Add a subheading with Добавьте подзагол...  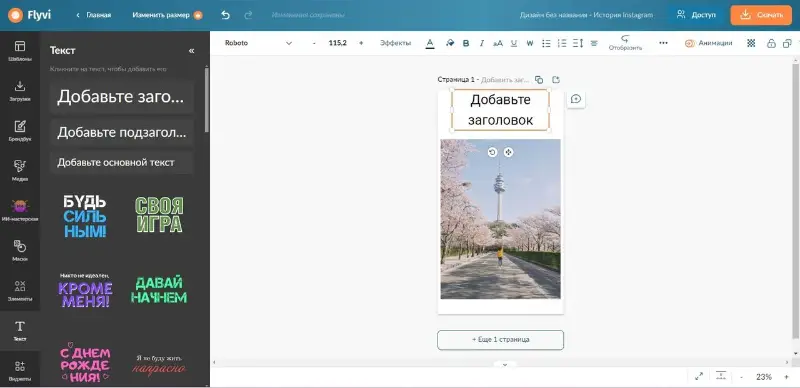click(x=121, y=133)
